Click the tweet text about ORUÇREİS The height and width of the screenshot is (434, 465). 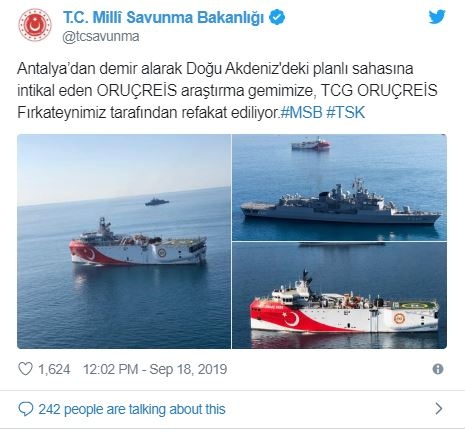(x=227, y=91)
